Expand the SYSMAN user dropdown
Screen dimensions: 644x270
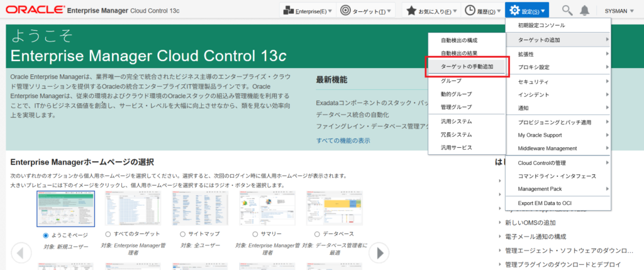[619, 11]
